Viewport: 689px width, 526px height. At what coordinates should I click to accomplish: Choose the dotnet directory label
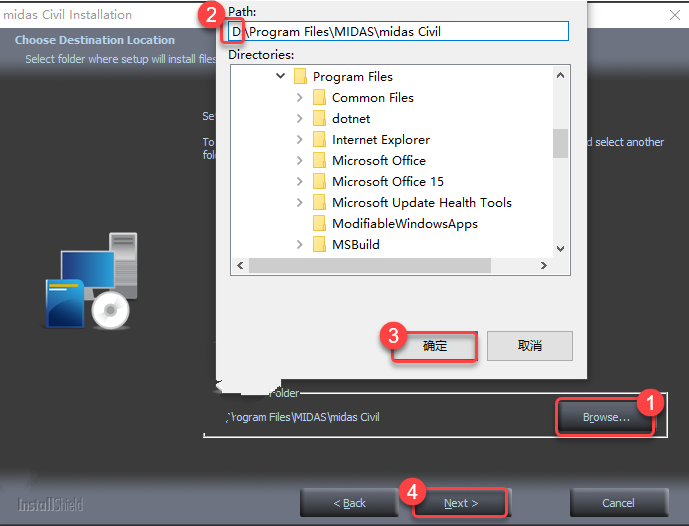pos(351,119)
